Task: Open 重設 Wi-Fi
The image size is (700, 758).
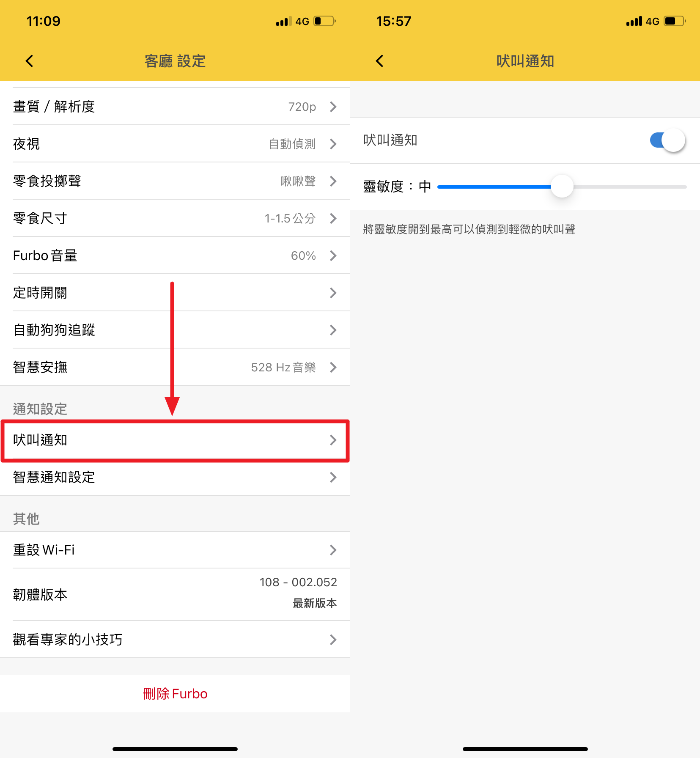Action: 175,550
